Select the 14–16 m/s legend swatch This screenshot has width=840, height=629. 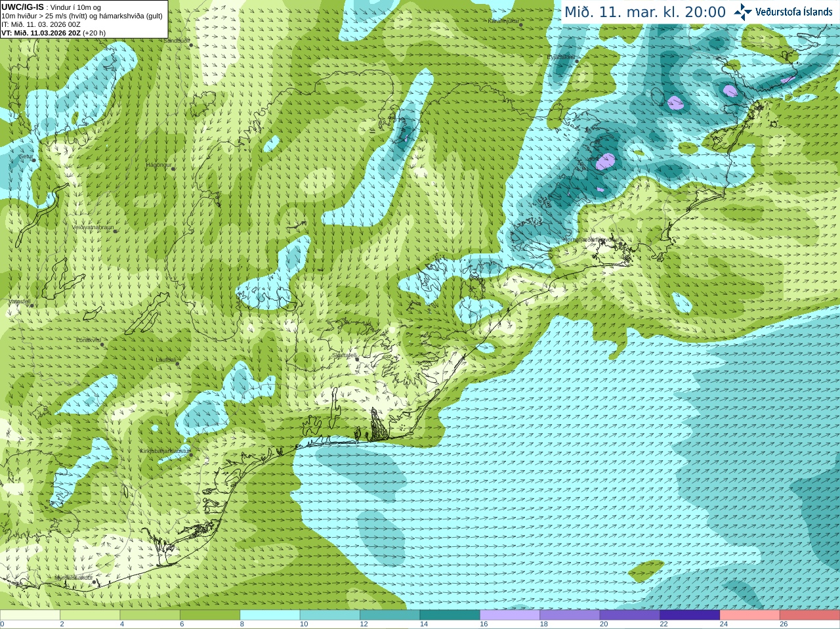pyautogui.click(x=450, y=615)
